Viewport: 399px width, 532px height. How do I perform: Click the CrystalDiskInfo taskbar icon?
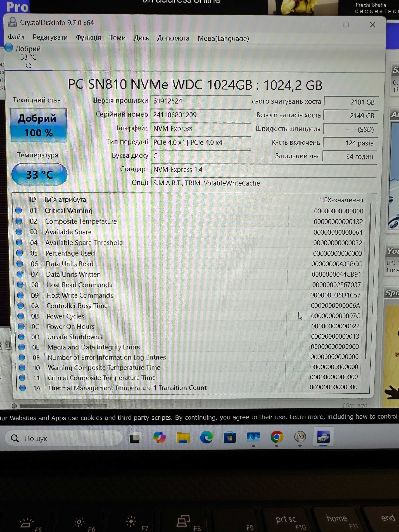click(323, 436)
